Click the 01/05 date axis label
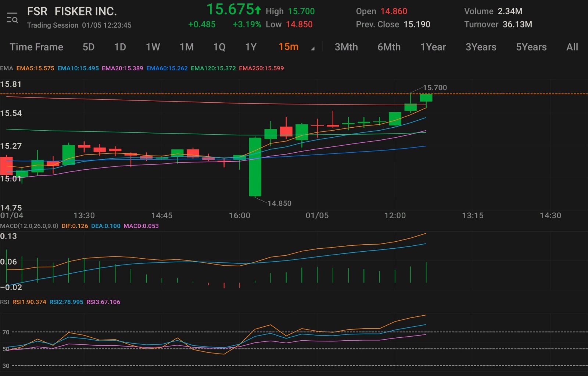588x376 pixels. click(x=317, y=216)
